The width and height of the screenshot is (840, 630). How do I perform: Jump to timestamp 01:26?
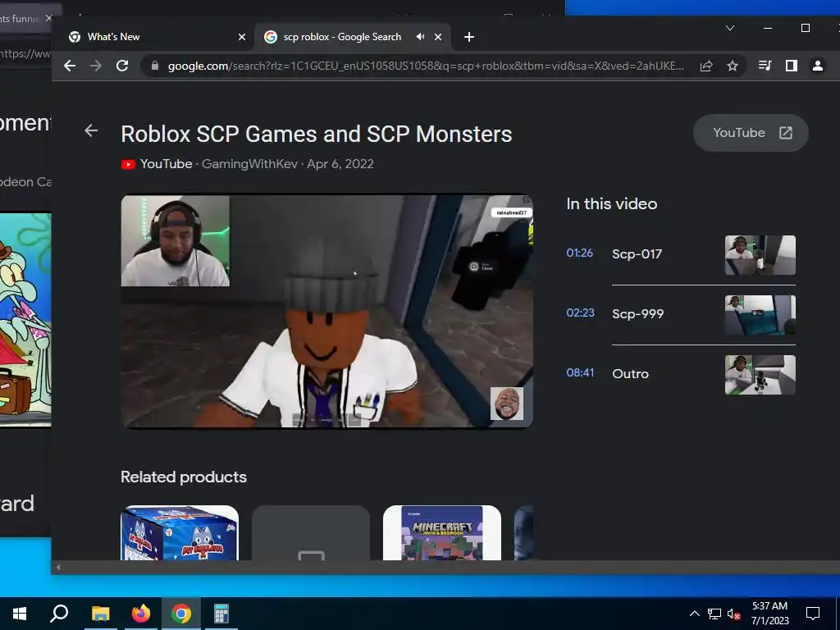click(x=580, y=253)
